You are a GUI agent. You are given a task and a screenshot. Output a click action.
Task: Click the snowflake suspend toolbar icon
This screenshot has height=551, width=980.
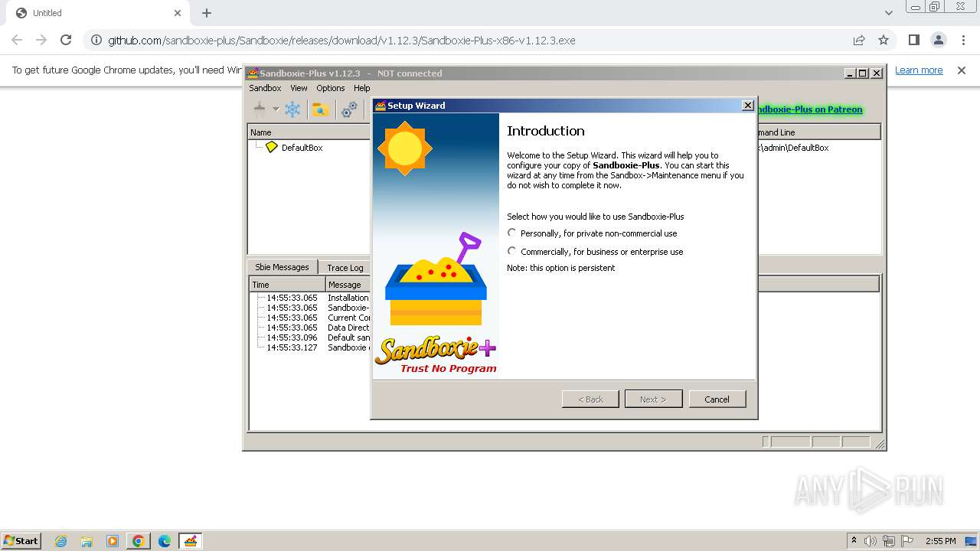coord(292,109)
